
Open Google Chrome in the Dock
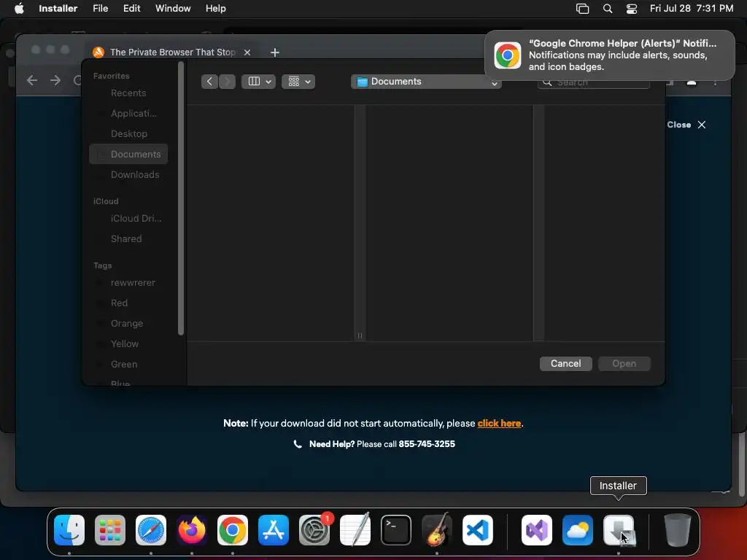pos(233,530)
